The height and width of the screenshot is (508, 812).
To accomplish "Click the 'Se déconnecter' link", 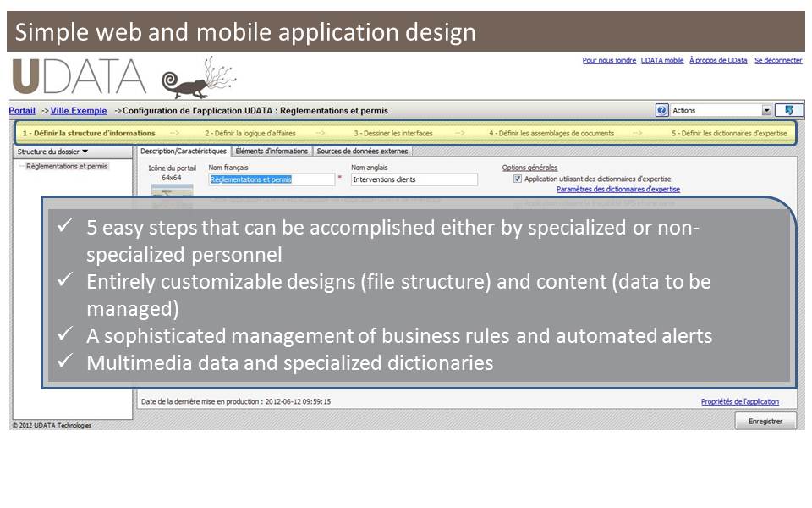I will point(778,61).
